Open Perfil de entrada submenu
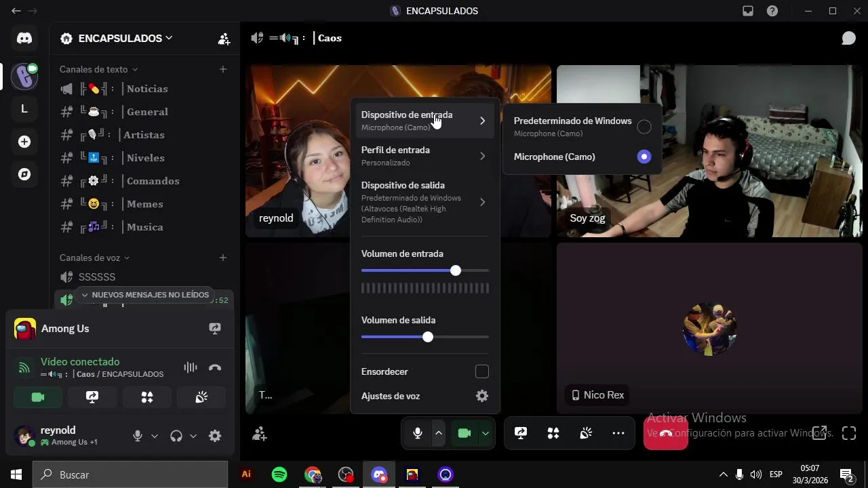This screenshot has width=868, height=488. click(425, 156)
